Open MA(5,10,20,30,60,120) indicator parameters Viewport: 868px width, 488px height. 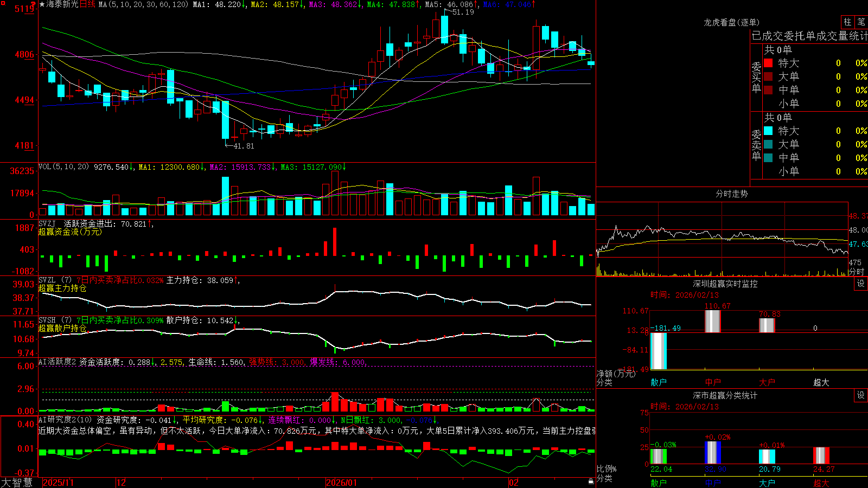tap(144, 4)
